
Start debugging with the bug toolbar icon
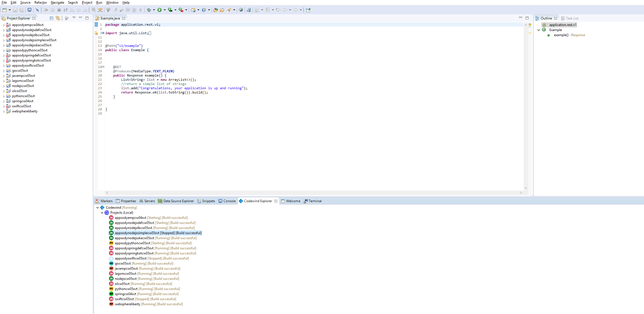click(149, 10)
